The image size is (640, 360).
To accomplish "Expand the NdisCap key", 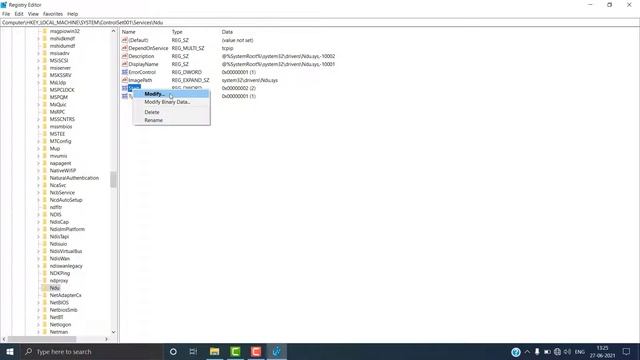I will pos(39,222).
